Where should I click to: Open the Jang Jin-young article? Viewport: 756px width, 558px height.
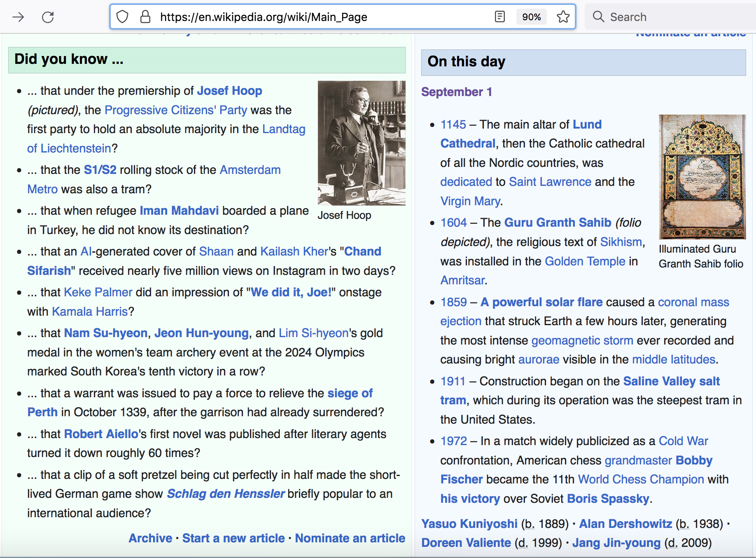616,543
